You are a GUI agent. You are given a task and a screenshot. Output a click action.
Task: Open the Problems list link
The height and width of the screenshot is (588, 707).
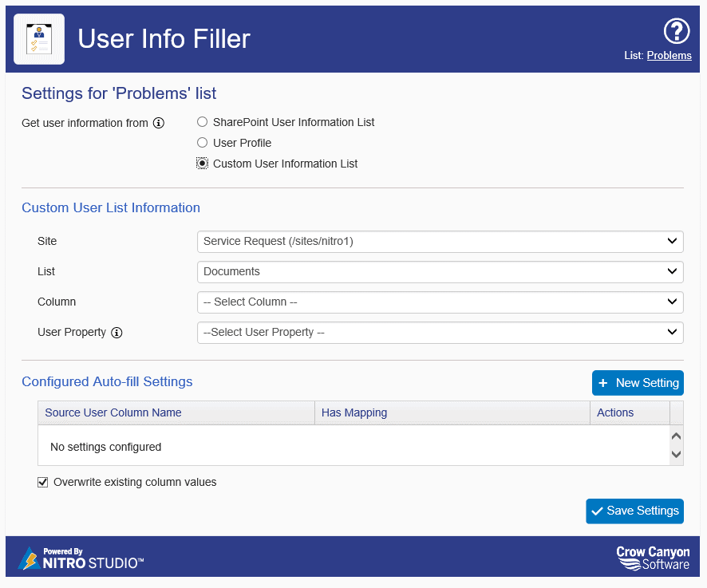[669, 56]
